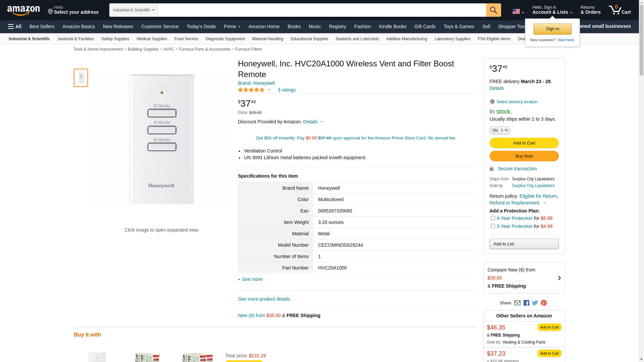Tick the 3-Year Protection plan checkbox
This screenshot has width=644, height=362.
pyautogui.click(x=493, y=226)
